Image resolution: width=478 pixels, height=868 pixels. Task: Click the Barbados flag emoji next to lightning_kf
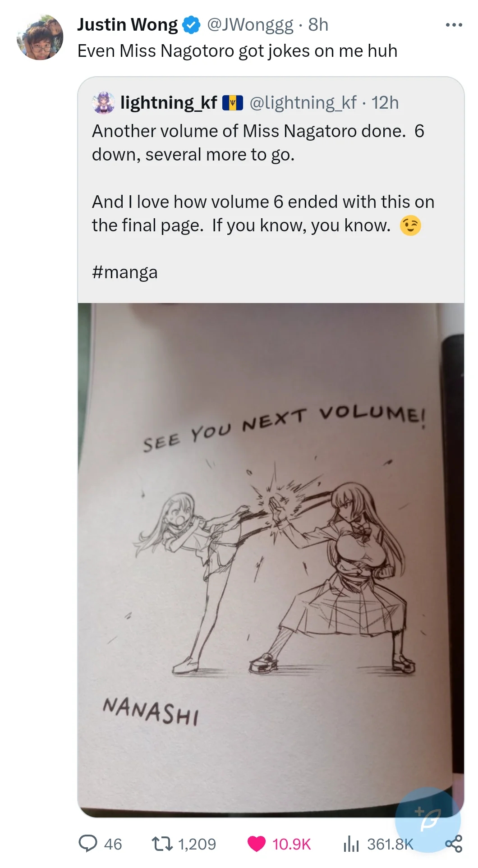(x=233, y=103)
